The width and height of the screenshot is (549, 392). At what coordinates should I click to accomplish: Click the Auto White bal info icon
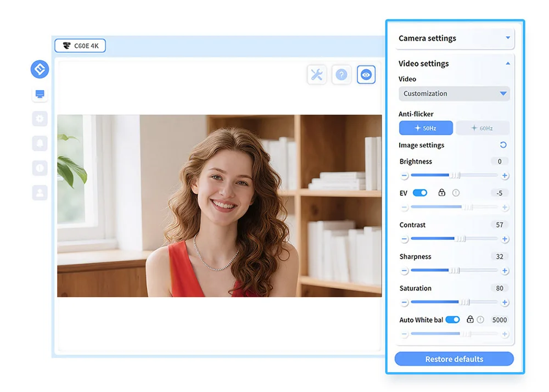[x=481, y=320]
